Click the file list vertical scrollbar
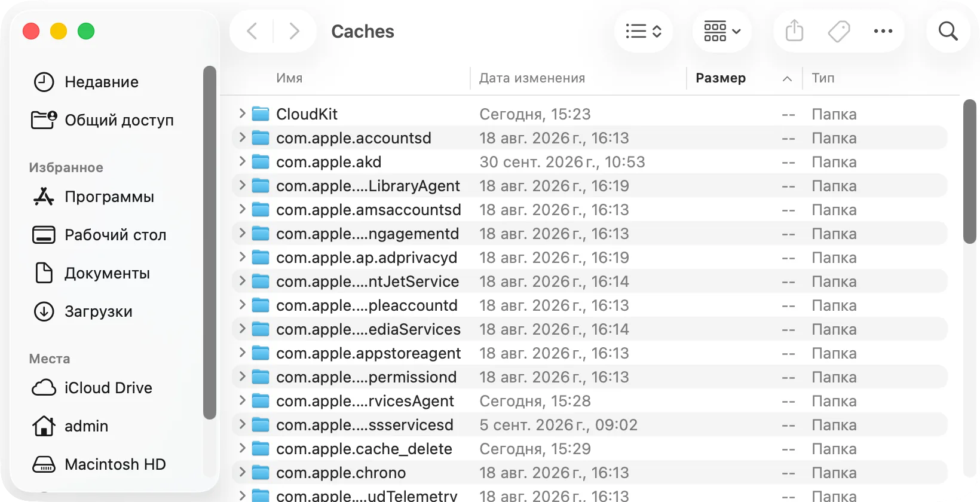The height and width of the screenshot is (502, 980). click(969, 172)
